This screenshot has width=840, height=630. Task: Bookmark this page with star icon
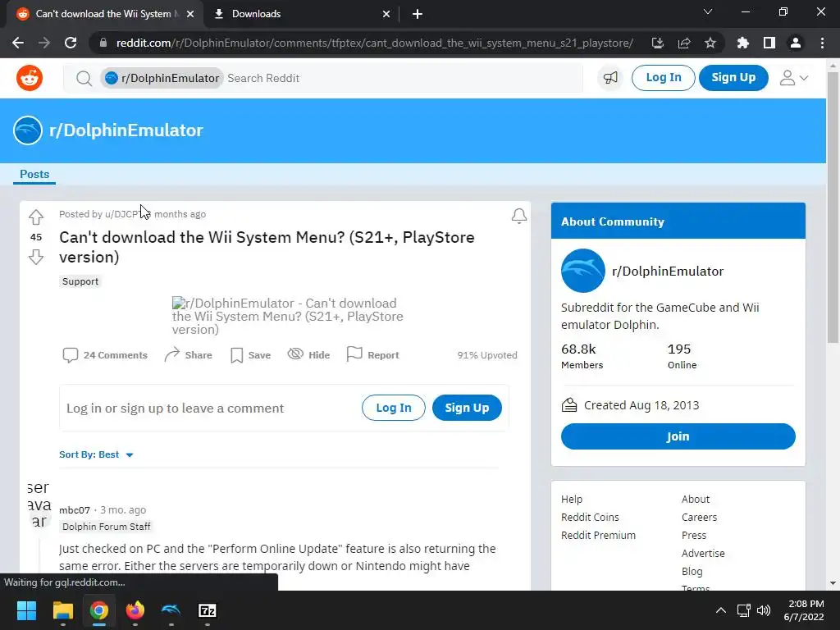click(x=710, y=43)
